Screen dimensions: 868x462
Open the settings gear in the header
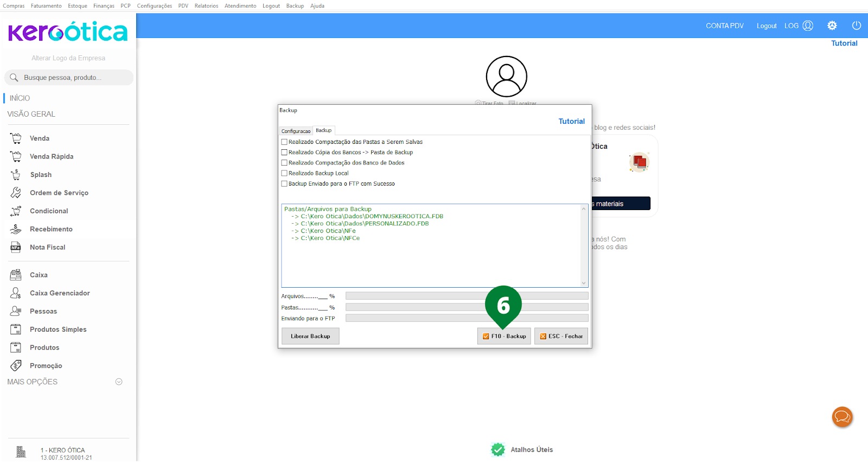click(x=832, y=26)
